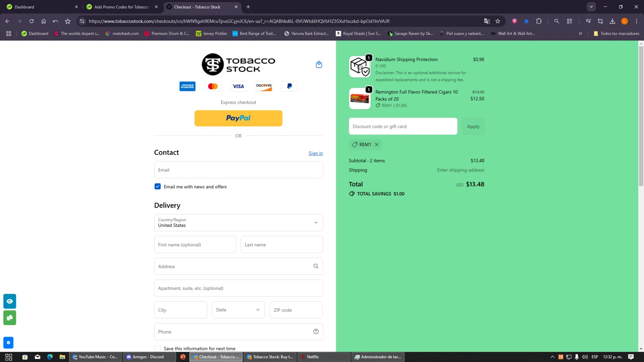Remove the REM1 discount code tag
Screen dimensions: 644x362
point(377,145)
